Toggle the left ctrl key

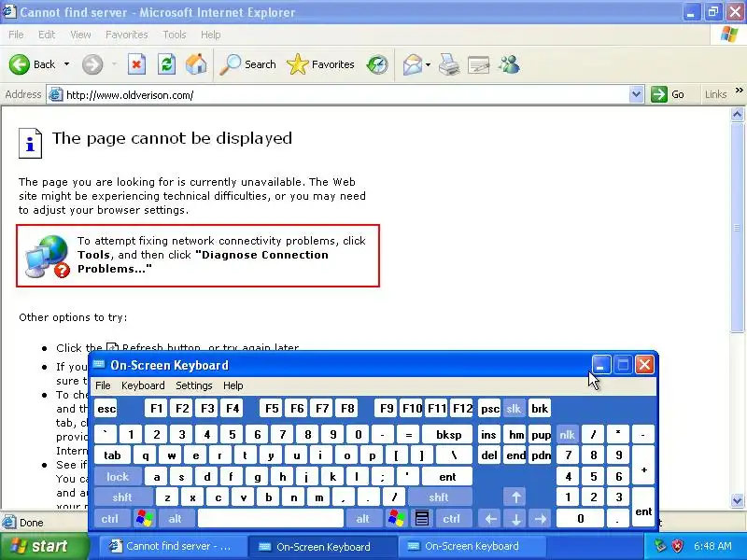coord(110,518)
